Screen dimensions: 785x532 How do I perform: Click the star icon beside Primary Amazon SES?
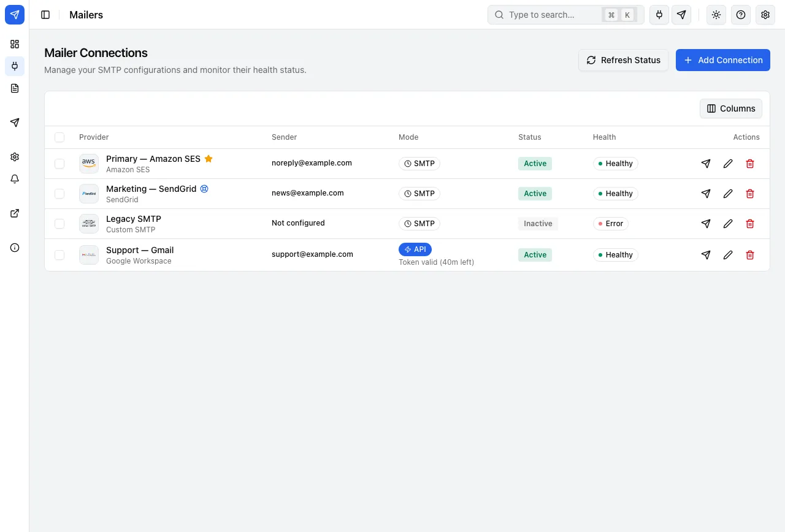point(209,159)
